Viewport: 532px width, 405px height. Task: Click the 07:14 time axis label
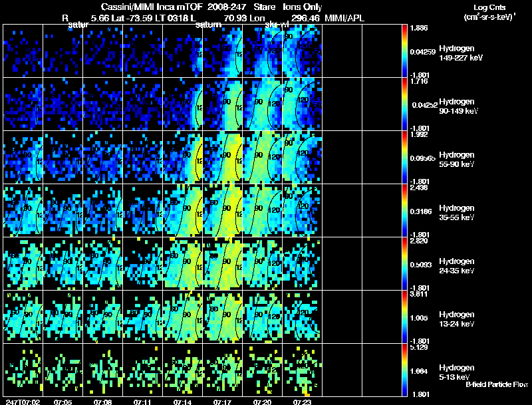click(x=182, y=402)
